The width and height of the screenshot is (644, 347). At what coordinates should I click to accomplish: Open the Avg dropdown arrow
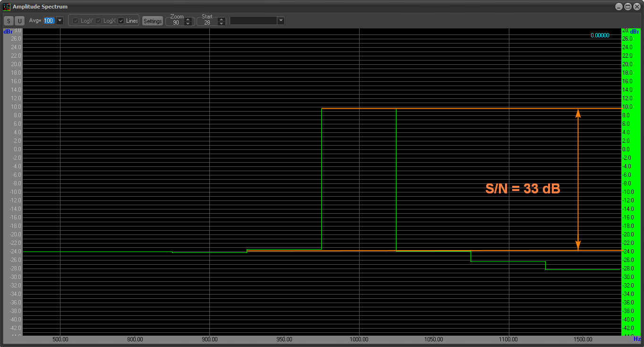[60, 21]
